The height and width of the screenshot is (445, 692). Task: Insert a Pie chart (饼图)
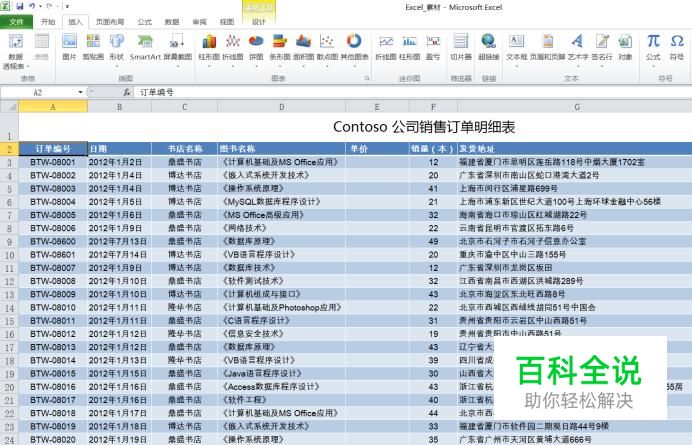256,49
